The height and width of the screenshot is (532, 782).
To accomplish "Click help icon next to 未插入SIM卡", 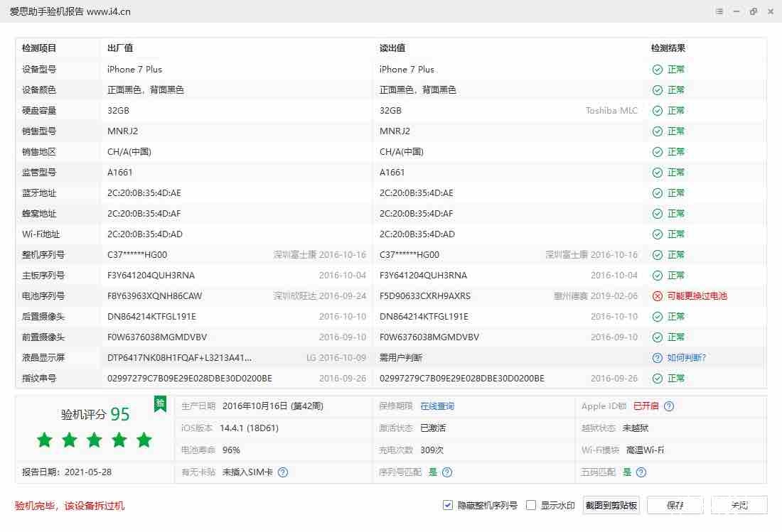I will (283, 472).
